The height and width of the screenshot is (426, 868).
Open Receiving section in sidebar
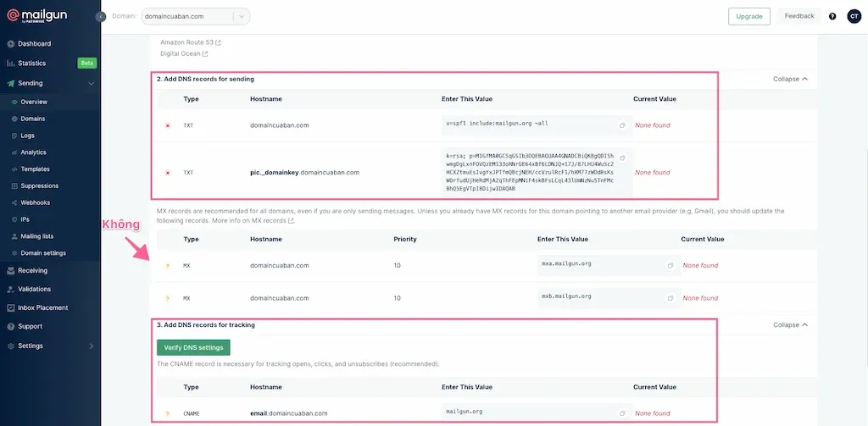[33, 270]
